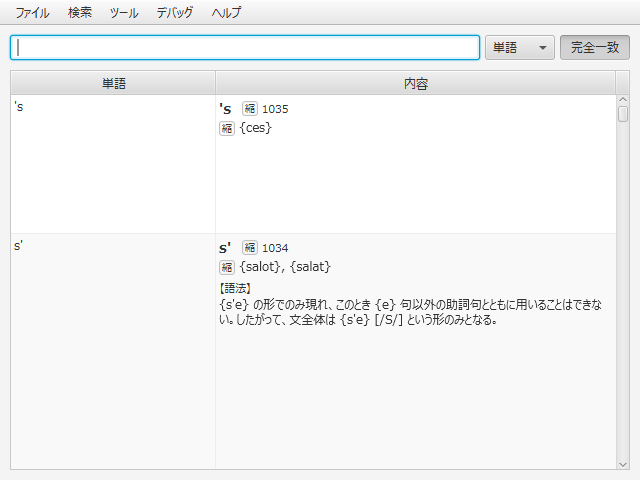
Task: Click the 縮 tag icon before {ces}
Action: click(x=226, y=128)
